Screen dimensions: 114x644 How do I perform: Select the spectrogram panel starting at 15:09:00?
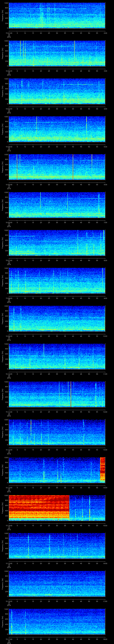57,318
